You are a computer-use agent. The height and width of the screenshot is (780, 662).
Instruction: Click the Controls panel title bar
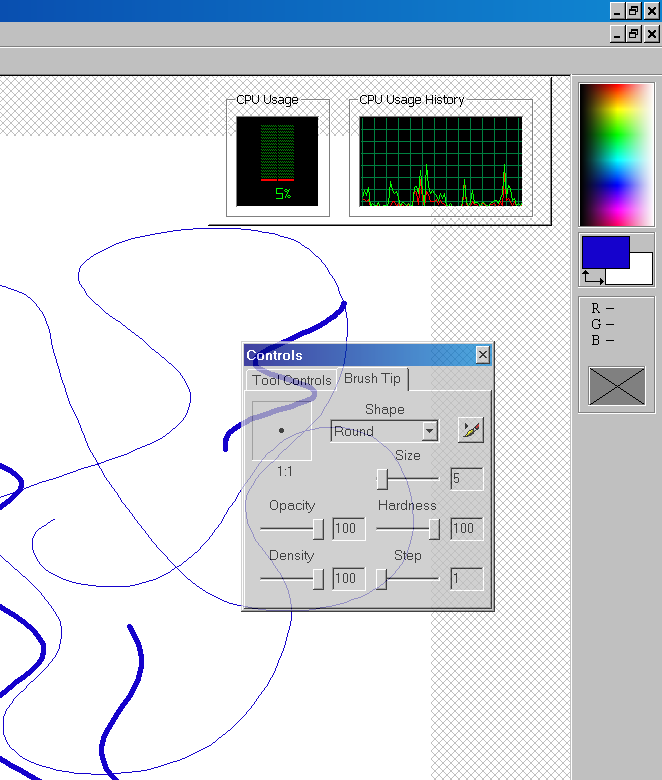click(x=368, y=355)
